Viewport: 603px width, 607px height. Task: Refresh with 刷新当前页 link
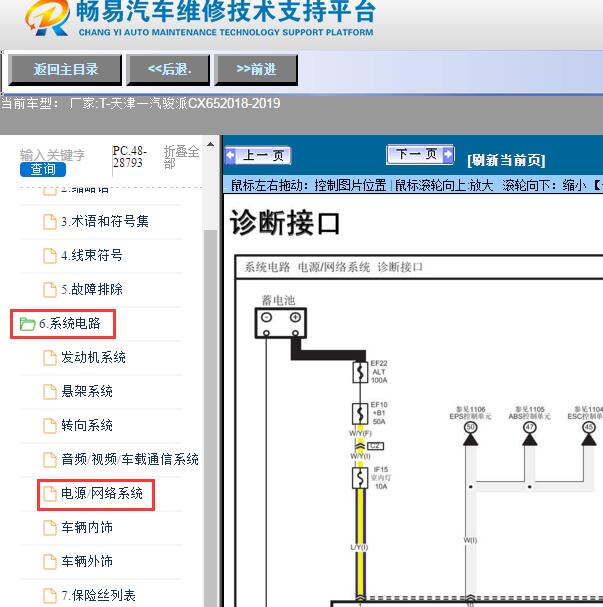pos(506,160)
